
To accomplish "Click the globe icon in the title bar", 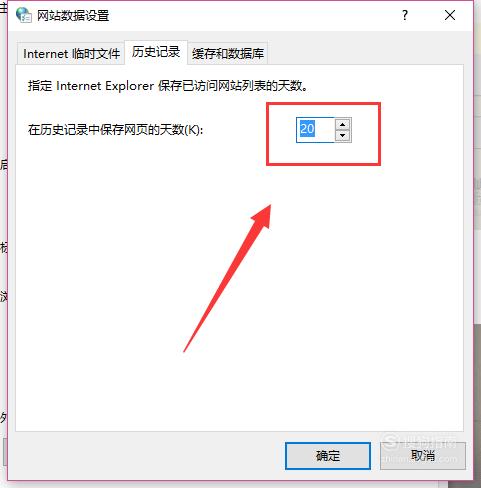I will click(x=24, y=15).
